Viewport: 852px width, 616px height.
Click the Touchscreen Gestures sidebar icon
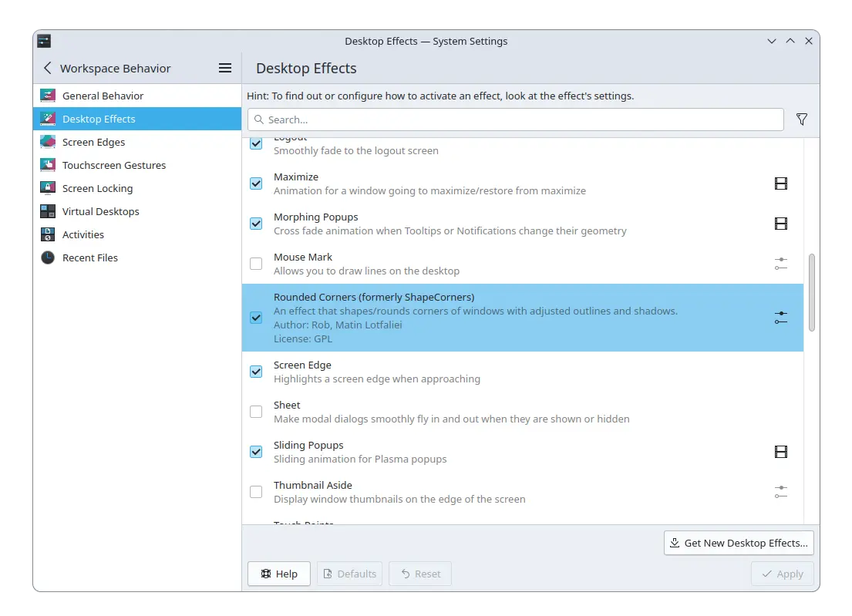[48, 165]
